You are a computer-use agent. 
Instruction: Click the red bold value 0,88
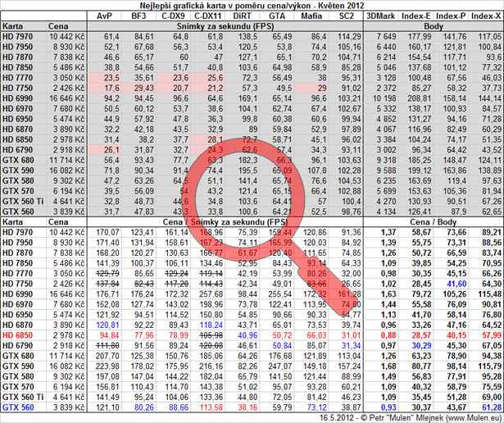tap(388, 335)
